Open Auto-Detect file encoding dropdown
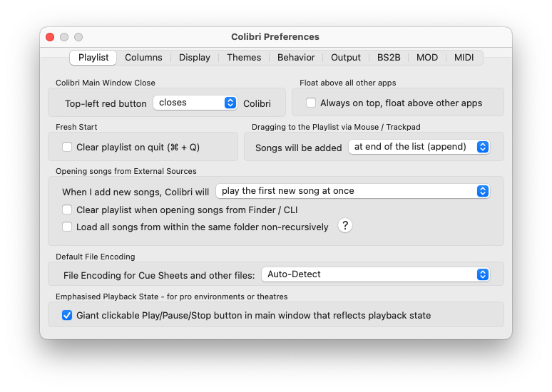 [x=376, y=274]
